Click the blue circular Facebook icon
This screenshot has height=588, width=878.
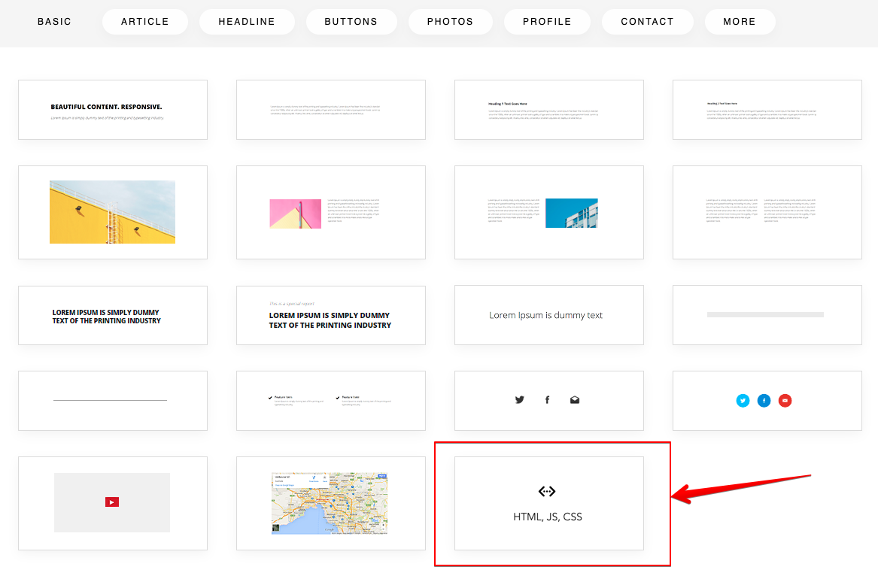pyautogui.click(x=764, y=401)
